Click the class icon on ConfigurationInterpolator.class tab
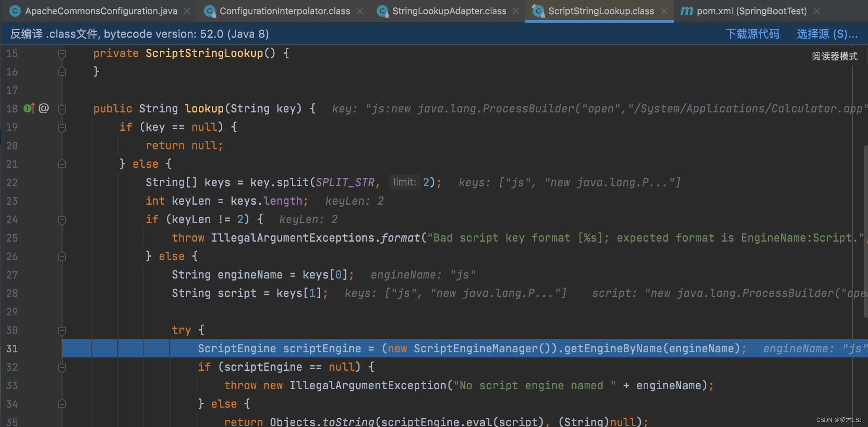This screenshot has width=868, height=427. tap(210, 11)
